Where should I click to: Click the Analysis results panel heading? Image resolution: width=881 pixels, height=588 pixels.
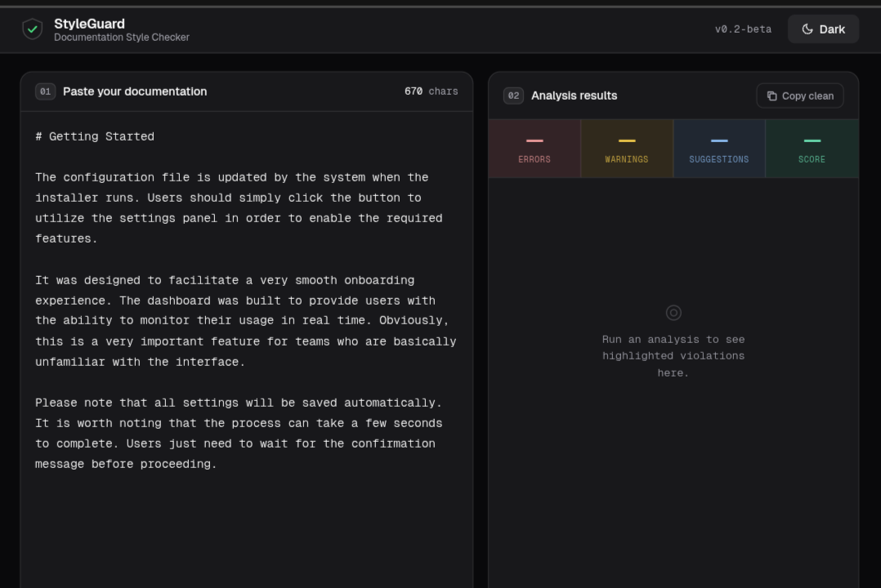point(574,96)
